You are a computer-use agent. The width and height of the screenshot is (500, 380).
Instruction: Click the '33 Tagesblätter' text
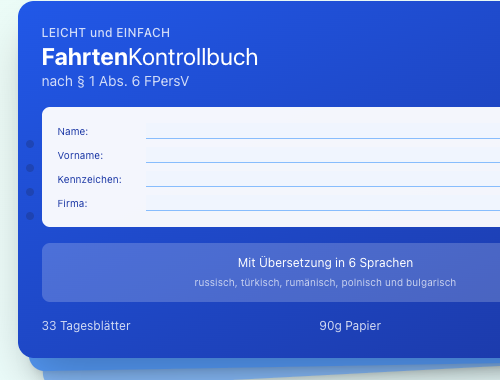[x=86, y=326]
